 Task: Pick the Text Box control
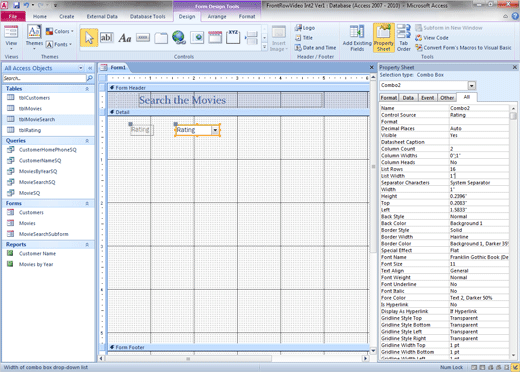point(107,38)
